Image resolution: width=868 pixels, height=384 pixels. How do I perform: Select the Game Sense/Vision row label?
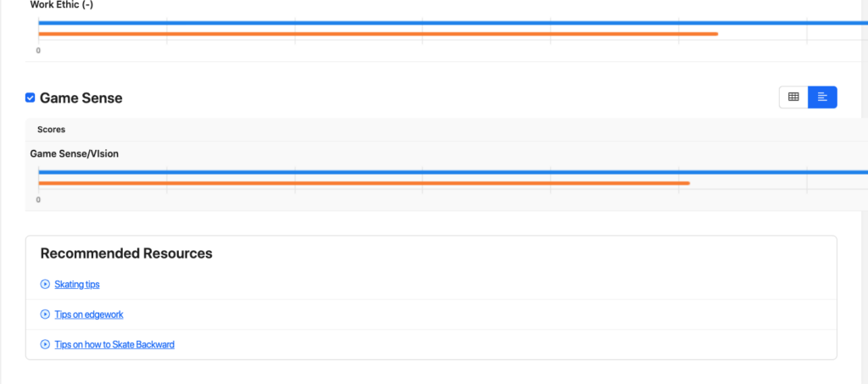click(x=75, y=153)
